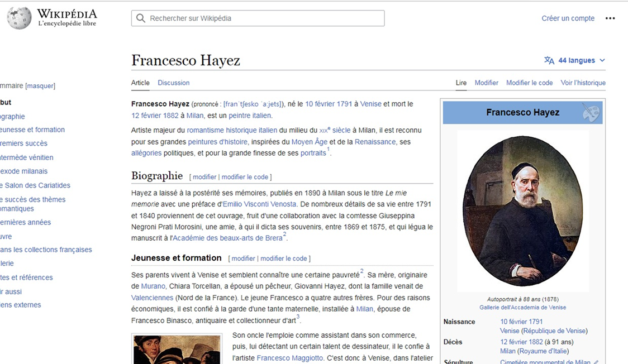628x364 pixels.
Task: Click modifier le code beside Jeunesse et formation
Action: [x=284, y=259]
